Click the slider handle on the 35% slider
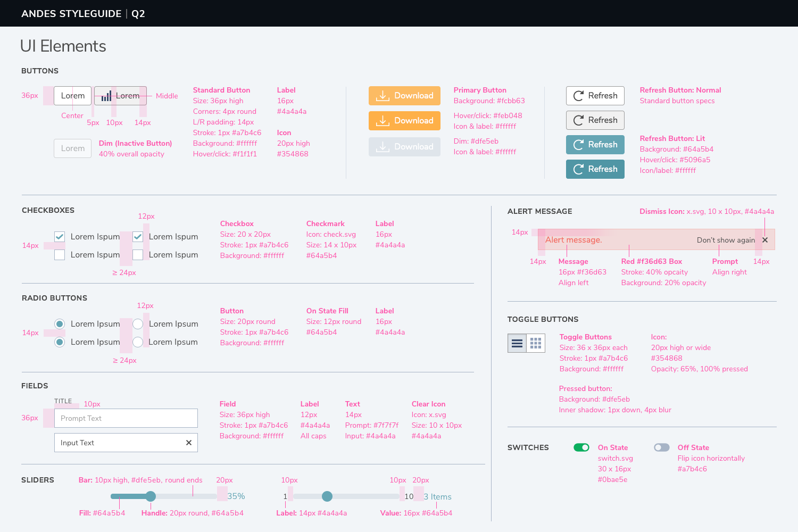The image size is (798, 532). pos(151,496)
